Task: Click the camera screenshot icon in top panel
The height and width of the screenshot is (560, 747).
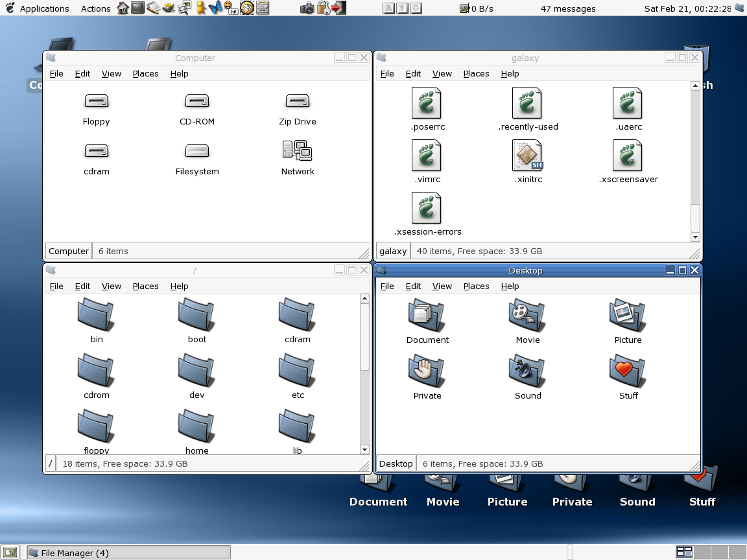Action: pos(307,8)
